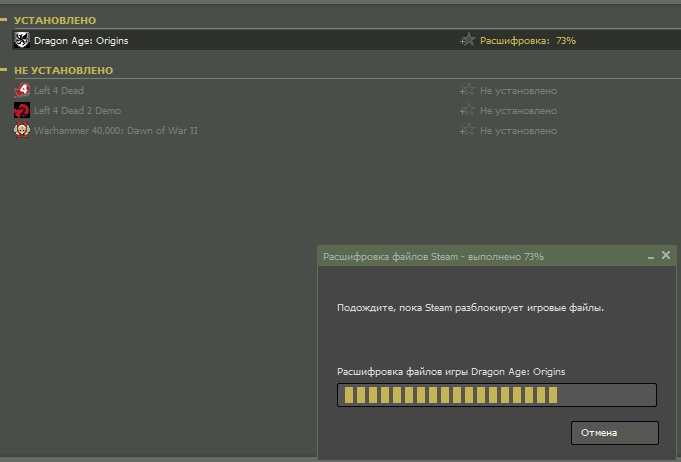Select Warhammer 40,000: Dawn of War II title
The width and height of the screenshot is (681, 462).
coord(116,131)
